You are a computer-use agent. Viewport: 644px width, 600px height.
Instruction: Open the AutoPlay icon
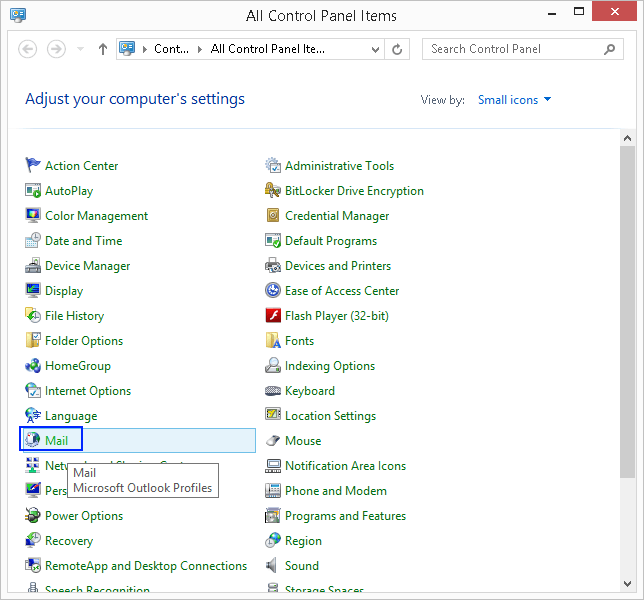[x=32, y=191]
